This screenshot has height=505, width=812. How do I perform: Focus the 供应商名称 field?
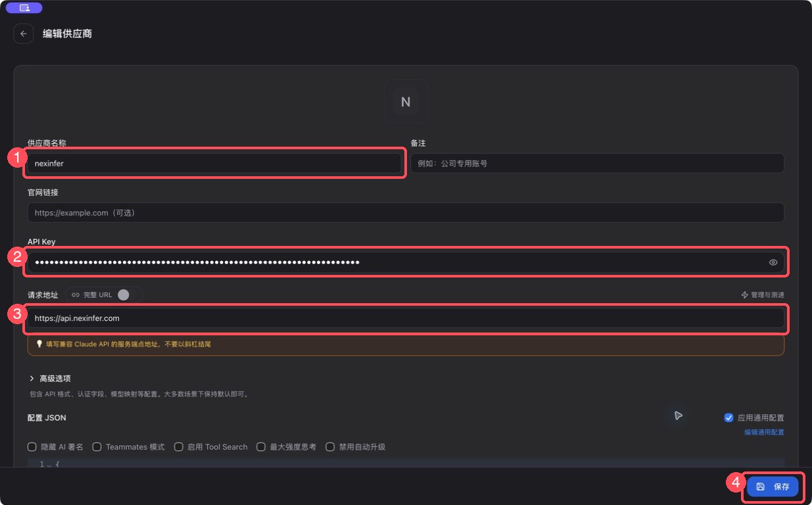tap(214, 163)
